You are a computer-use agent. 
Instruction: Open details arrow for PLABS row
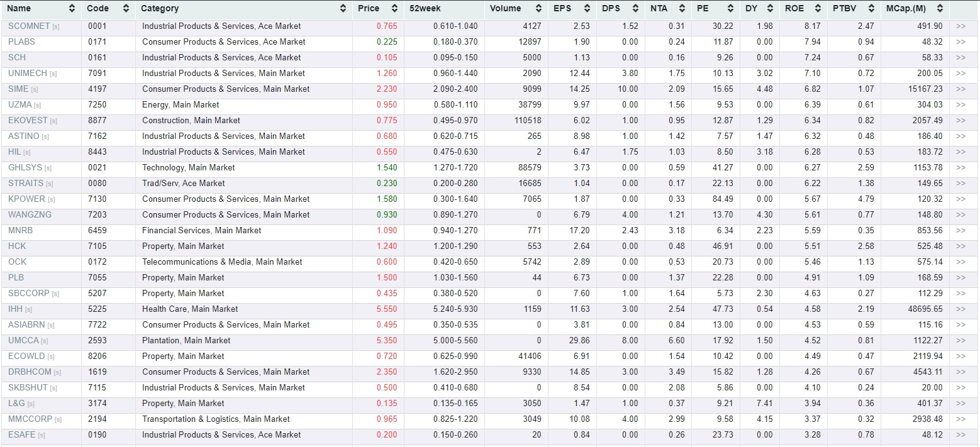961,42
